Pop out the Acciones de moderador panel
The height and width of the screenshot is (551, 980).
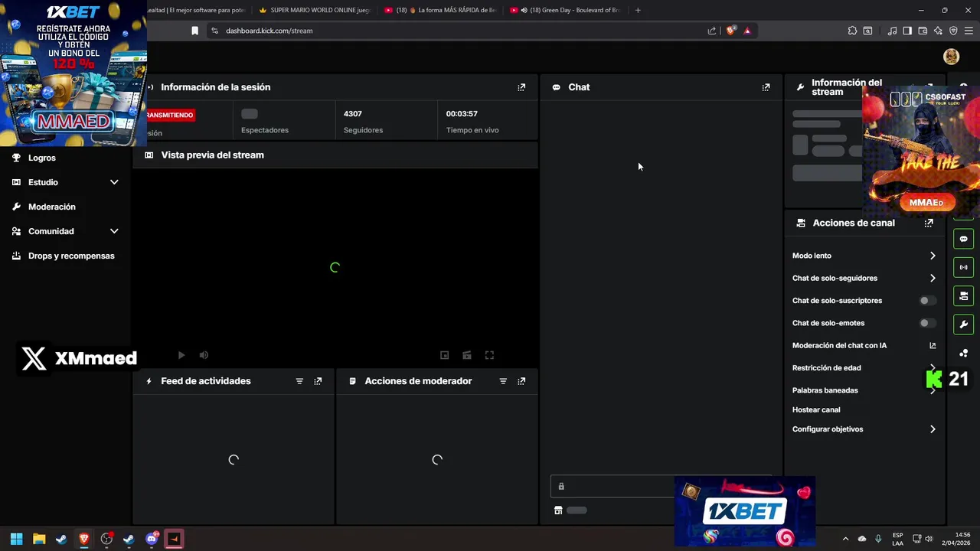click(521, 381)
